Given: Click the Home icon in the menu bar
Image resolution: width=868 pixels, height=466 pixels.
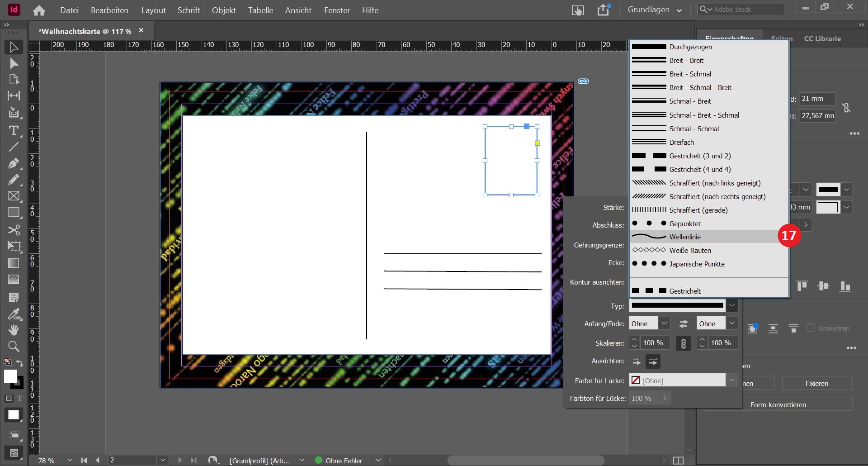Looking at the screenshot, I should click(39, 10).
